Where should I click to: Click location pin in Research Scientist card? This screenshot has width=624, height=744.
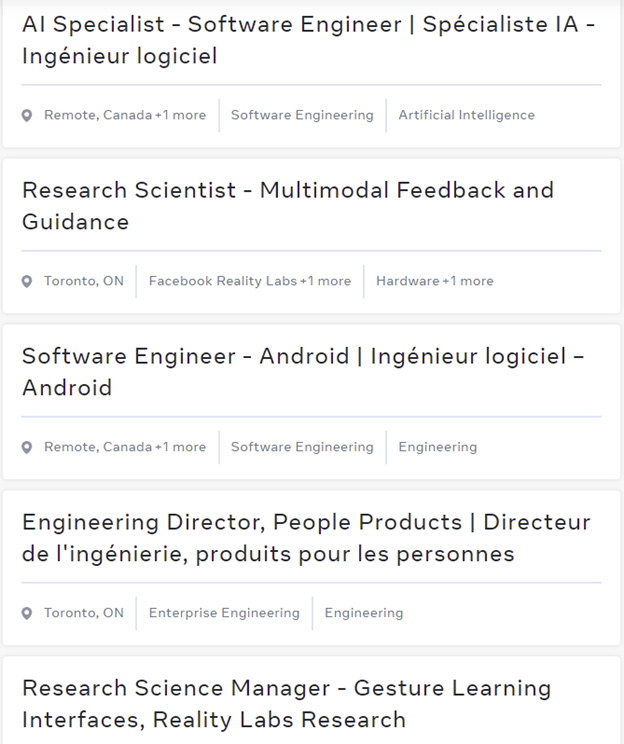point(27,282)
